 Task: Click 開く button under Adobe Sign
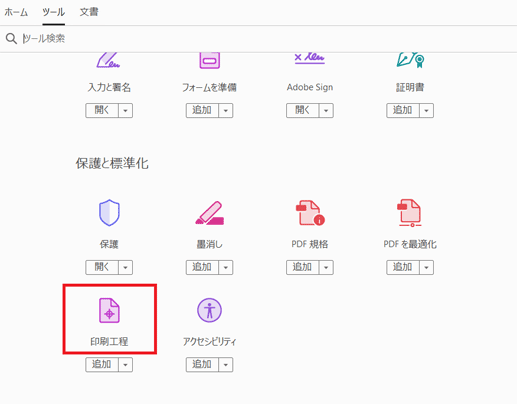click(x=303, y=110)
